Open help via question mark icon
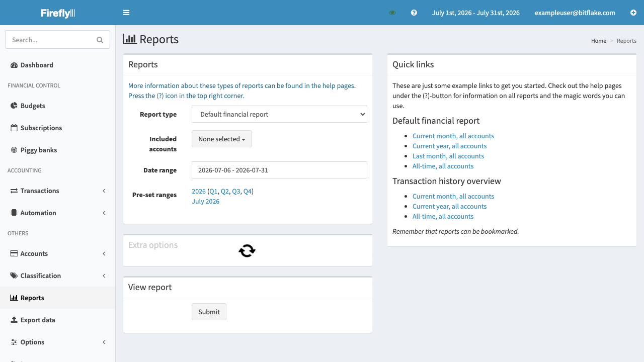 [414, 13]
